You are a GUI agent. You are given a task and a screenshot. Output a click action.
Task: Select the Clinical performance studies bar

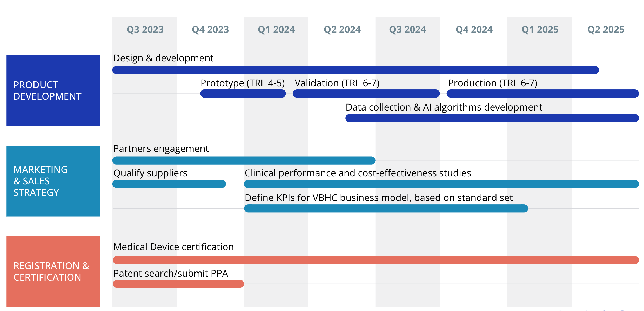[441, 184]
